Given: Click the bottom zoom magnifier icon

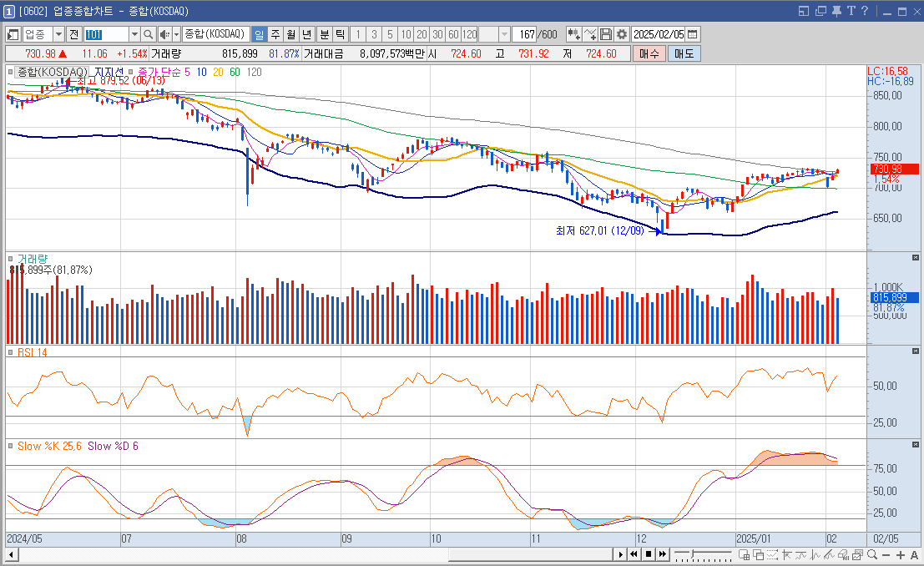Looking at the screenshot, I should 872,555.
